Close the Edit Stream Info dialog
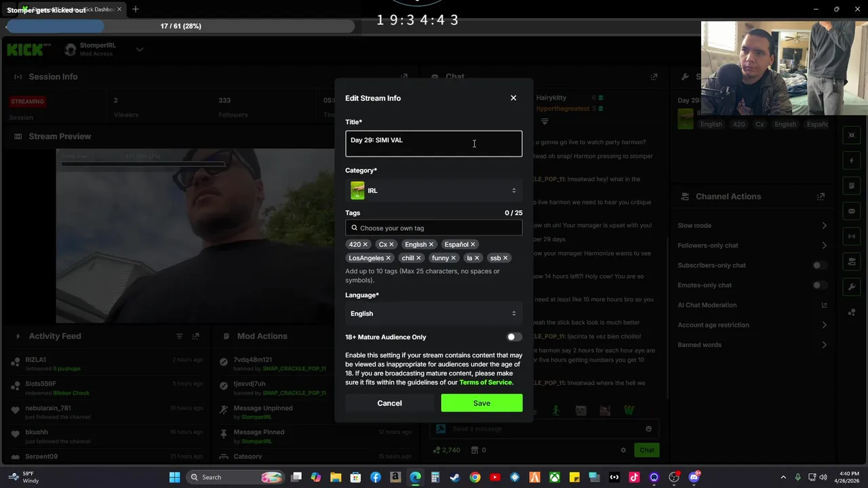The width and height of the screenshot is (868, 488). pyautogui.click(x=513, y=98)
